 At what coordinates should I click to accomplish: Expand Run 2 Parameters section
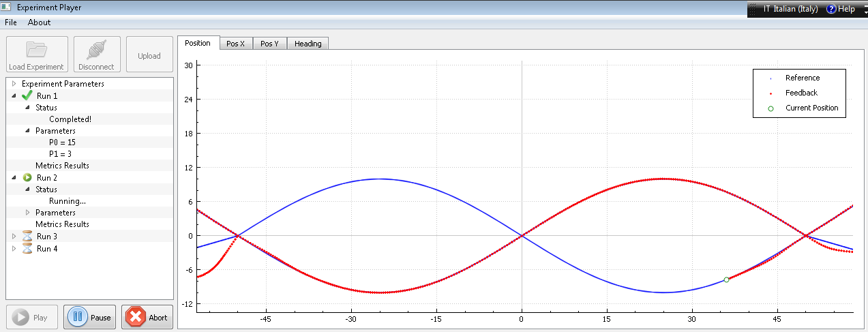(28, 213)
